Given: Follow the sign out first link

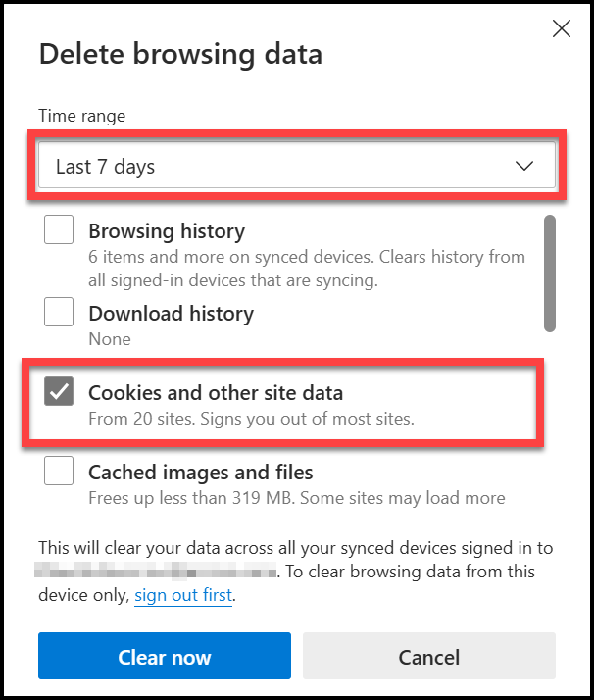Looking at the screenshot, I should click(183, 595).
